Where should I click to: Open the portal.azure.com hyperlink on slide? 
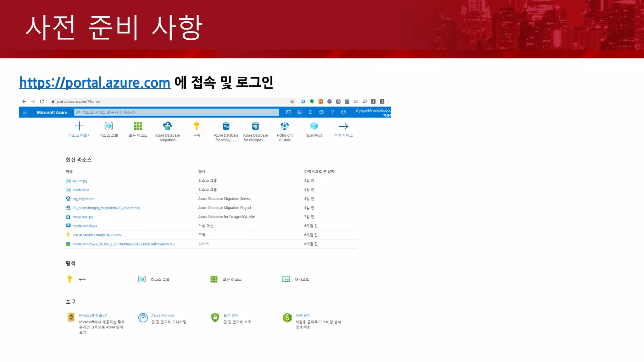pyautogui.click(x=95, y=83)
